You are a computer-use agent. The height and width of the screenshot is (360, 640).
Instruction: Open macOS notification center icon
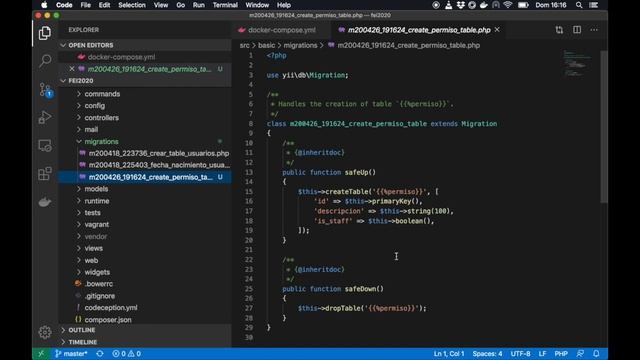[x=593, y=5]
